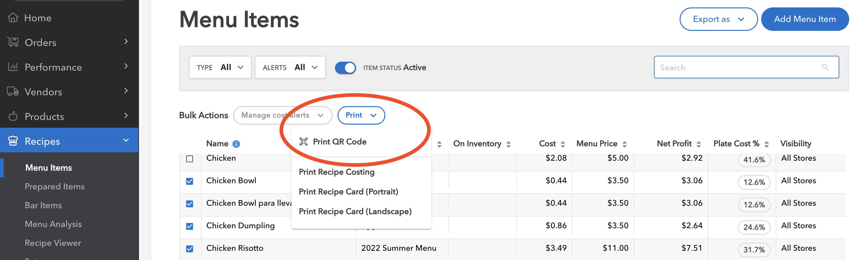Uncheck the Chicken Risotto checkbox
The image size is (868, 260).
pyautogui.click(x=190, y=249)
